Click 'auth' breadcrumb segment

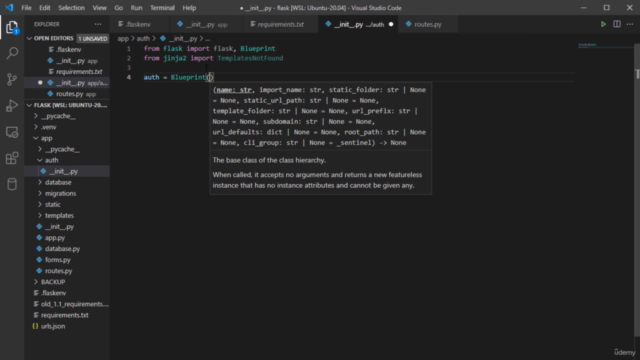(143, 38)
